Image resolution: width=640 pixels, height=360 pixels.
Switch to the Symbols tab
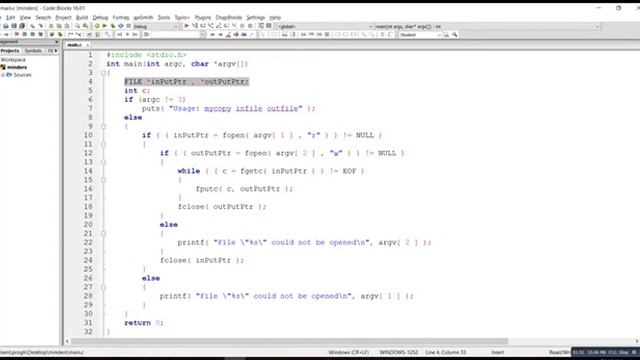pyautogui.click(x=33, y=51)
